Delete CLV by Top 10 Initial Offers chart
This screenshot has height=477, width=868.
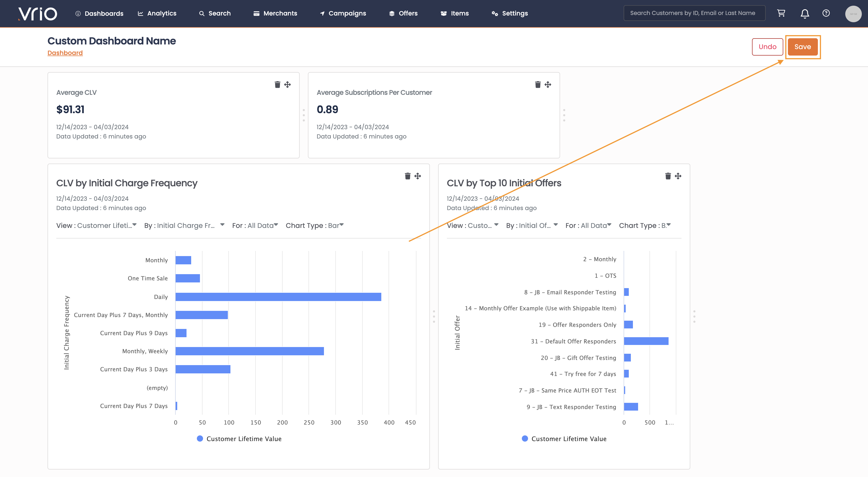[x=668, y=176]
